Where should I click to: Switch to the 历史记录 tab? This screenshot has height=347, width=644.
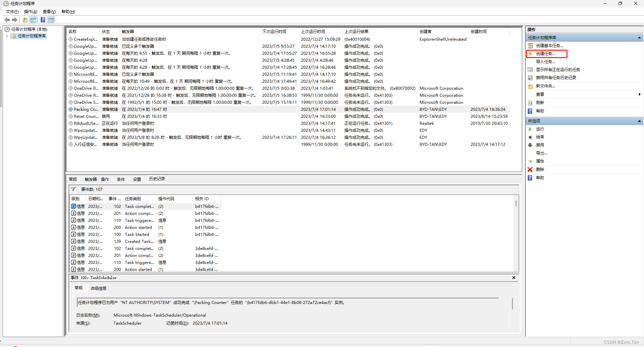click(157, 179)
